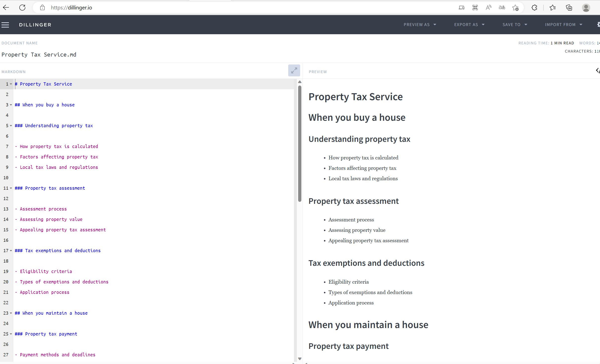600x364 pixels.
Task: Open the browser extensions puzzle icon
Action: click(534, 8)
